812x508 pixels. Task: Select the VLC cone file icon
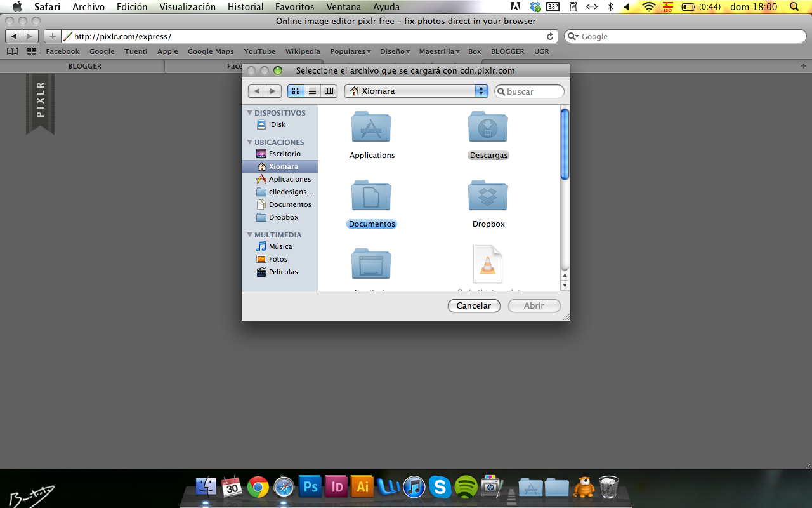[x=488, y=264]
